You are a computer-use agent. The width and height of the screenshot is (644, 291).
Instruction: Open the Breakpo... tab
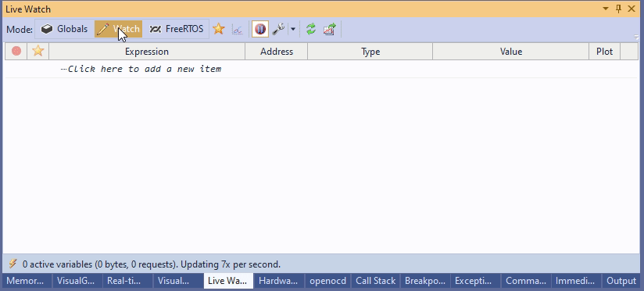pyautogui.click(x=425, y=281)
